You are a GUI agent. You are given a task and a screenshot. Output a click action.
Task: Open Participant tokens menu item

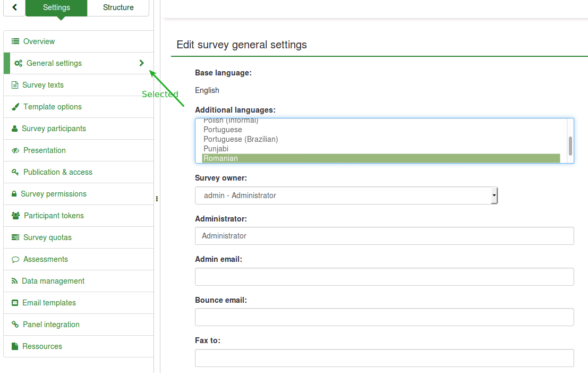pyautogui.click(x=54, y=216)
